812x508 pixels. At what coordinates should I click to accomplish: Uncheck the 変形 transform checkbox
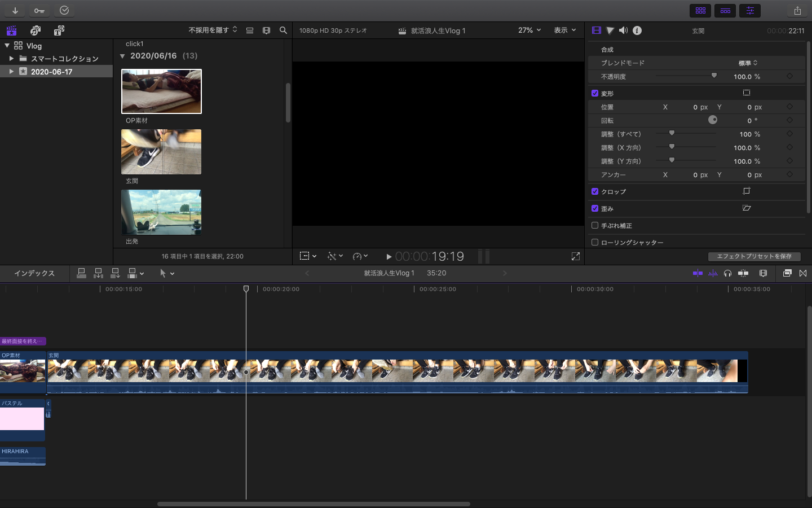point(595,93)
